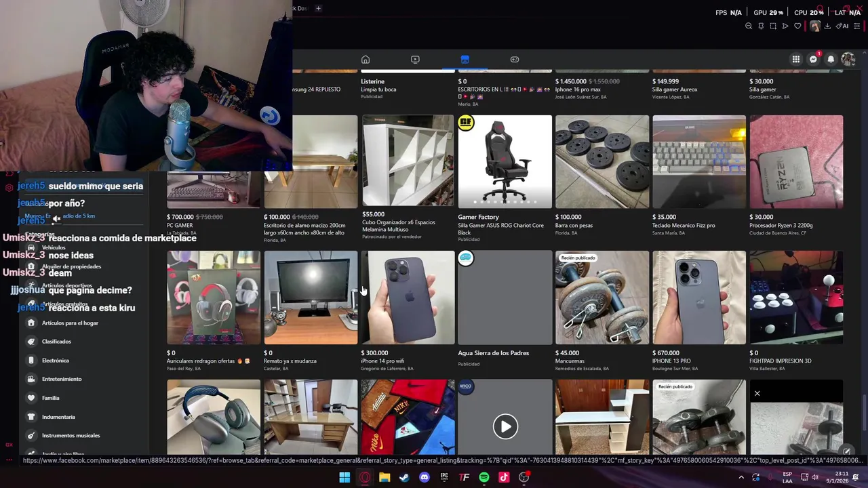The image size is (868, 488).
Task: Expand the system tray hidden icons chevron
Action: click(x=741, y=477)
